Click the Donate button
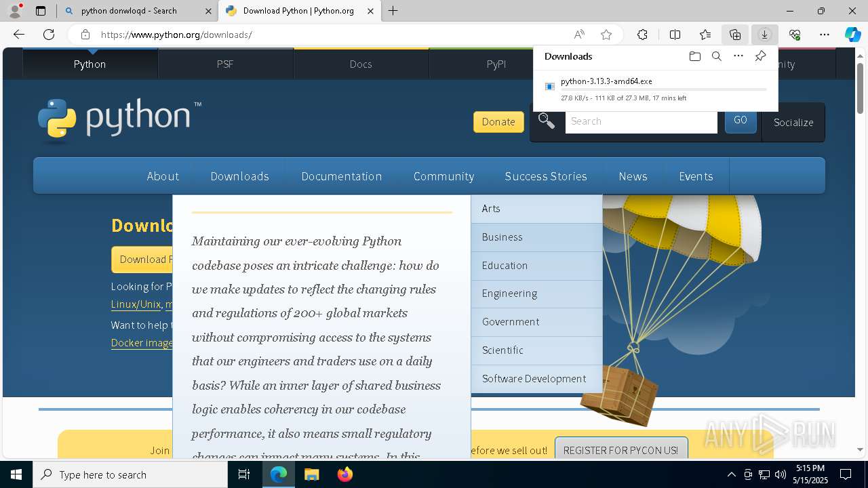Image resolution: width=868 pixels, height=488 pixels. pyautogui.click(x=498, y=122)
